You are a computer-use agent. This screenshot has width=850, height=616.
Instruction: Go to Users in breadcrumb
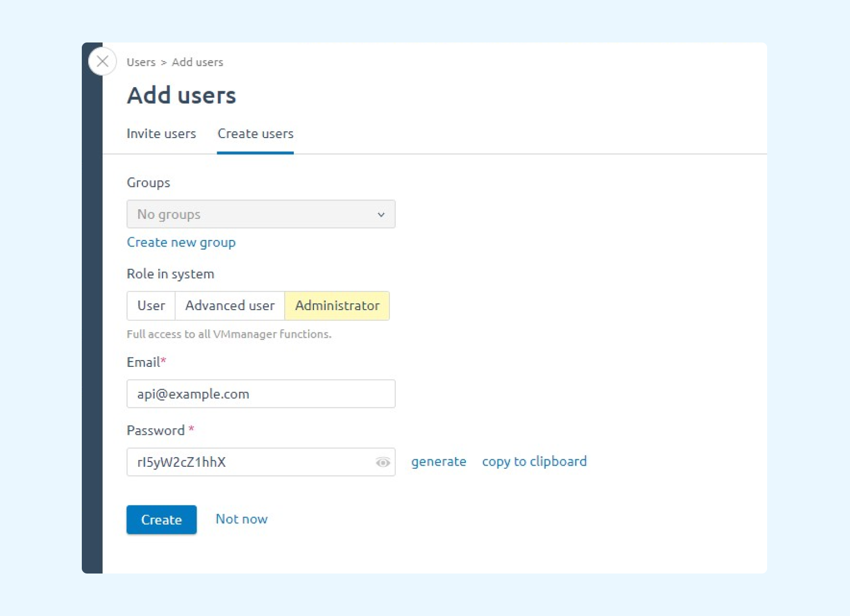[141, 62]
